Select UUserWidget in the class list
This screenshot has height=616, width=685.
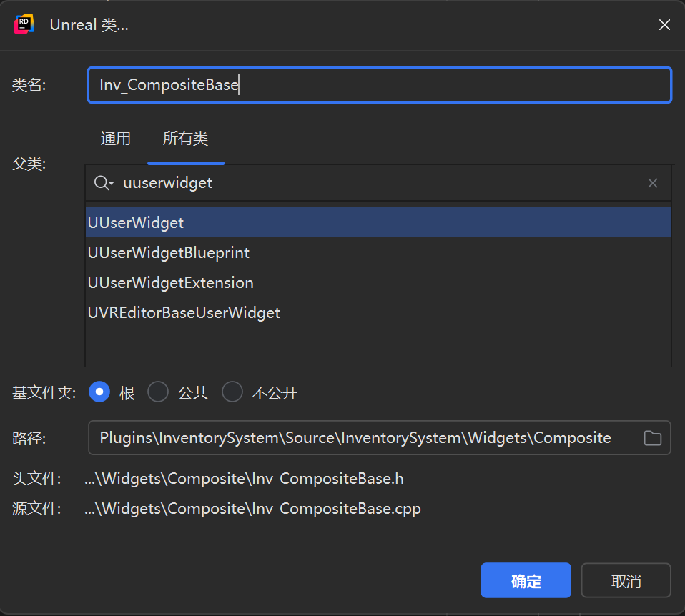tap(136, 222)
